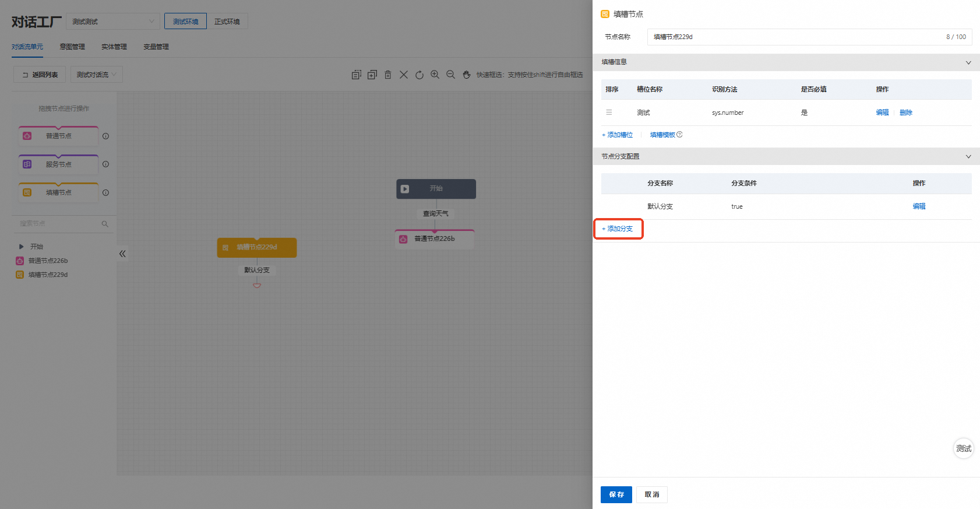Screen dimensions: 980x509
Task: Select the hand pan tool
Action: (x=467, y=75)
